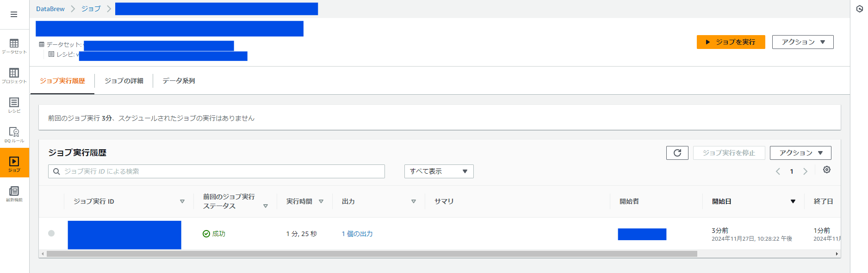
Task: Switch to ジョブ実行履歴 tab
Action: (62, 81)
